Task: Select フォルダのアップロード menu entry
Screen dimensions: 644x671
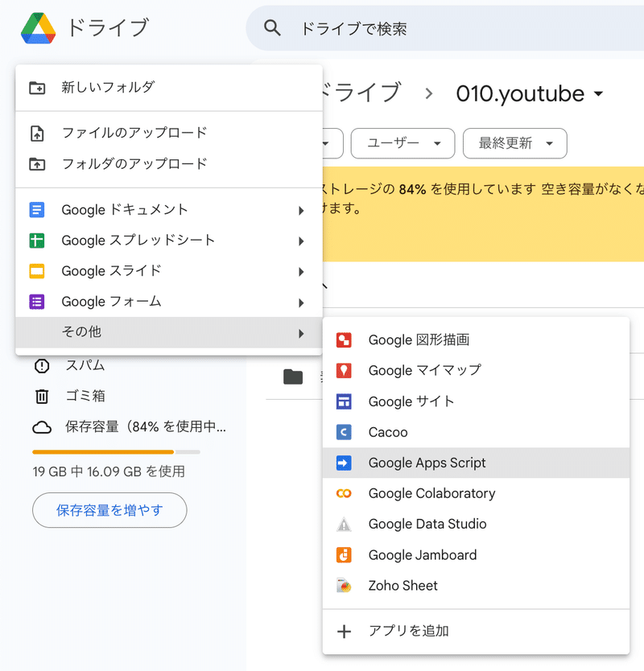Action: (169, 164)
